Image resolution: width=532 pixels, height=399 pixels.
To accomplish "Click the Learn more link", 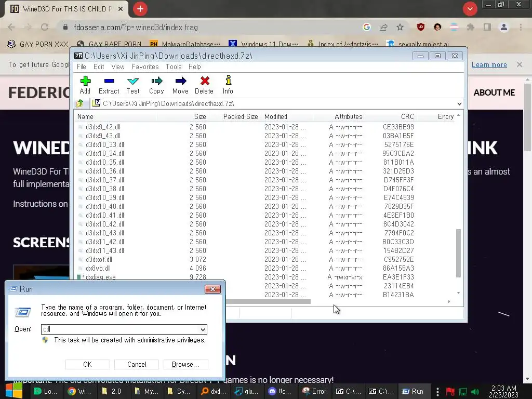I will pos(489,64).
